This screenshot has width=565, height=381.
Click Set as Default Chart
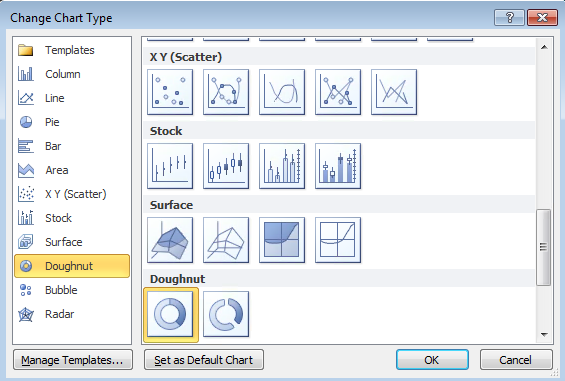pos(204,360)
